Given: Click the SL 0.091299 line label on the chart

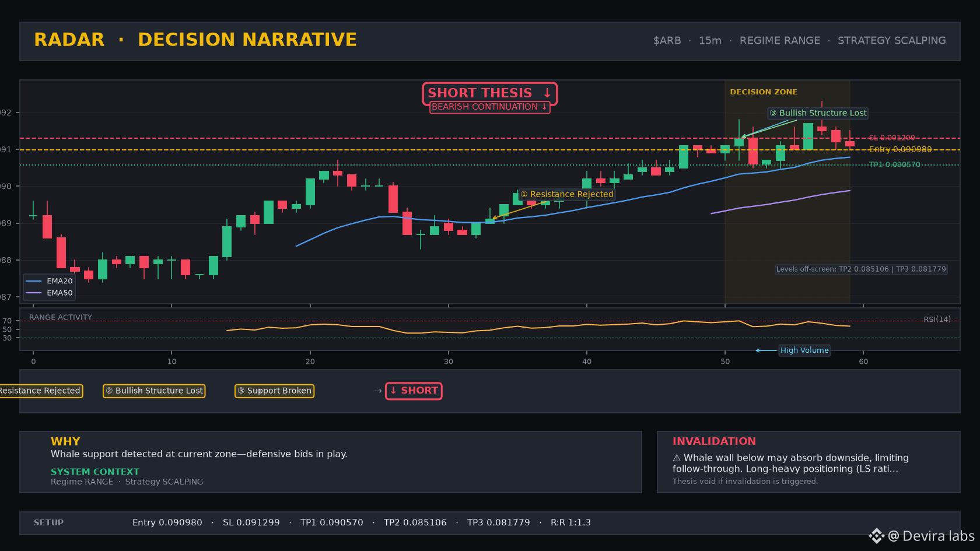Looking at the screenshot, I should pyautogui.click(x=892, y=138).
